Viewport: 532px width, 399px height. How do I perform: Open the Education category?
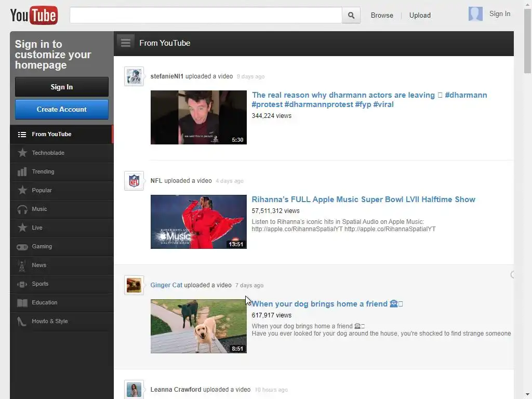(x=62, y=302)
